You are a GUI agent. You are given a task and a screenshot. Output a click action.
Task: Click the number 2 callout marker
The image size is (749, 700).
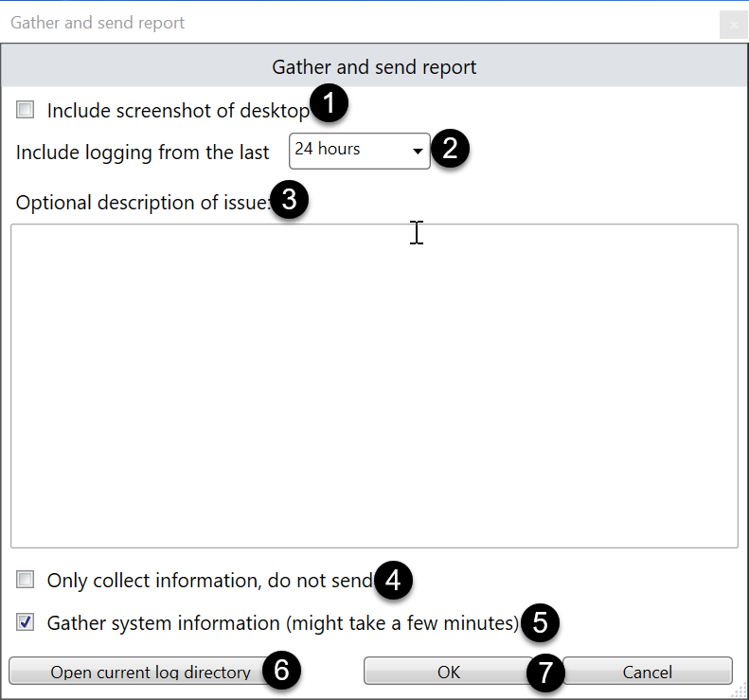pyautogui.click(x=451, y=150)
